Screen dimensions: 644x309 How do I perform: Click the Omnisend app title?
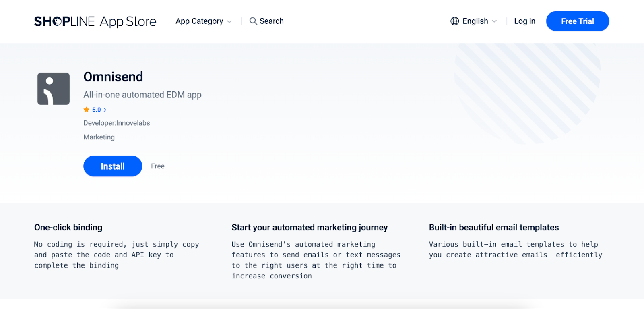coord(113,77)
